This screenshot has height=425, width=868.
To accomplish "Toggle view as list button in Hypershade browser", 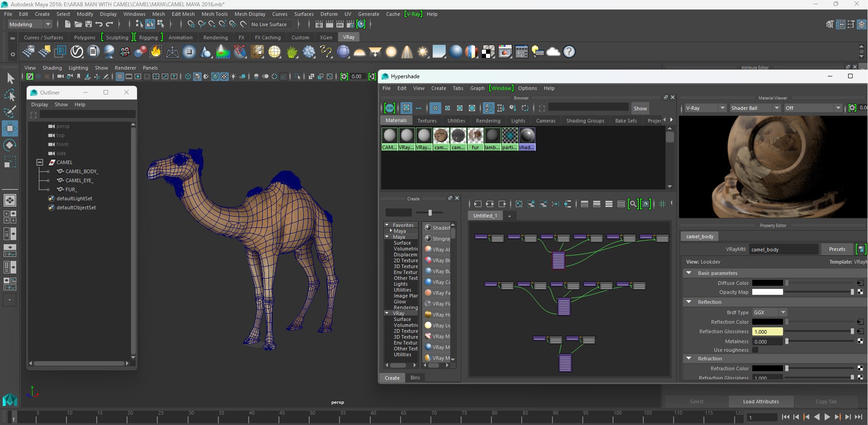I will coord(419,108).
